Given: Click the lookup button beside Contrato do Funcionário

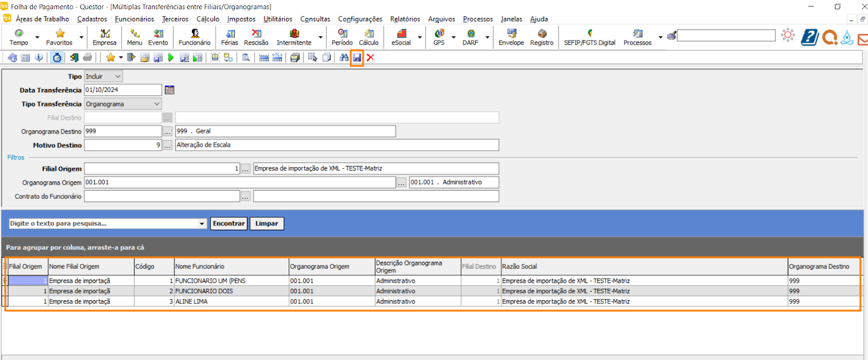Looking at the screenshot, I should (x=246, y=197).
